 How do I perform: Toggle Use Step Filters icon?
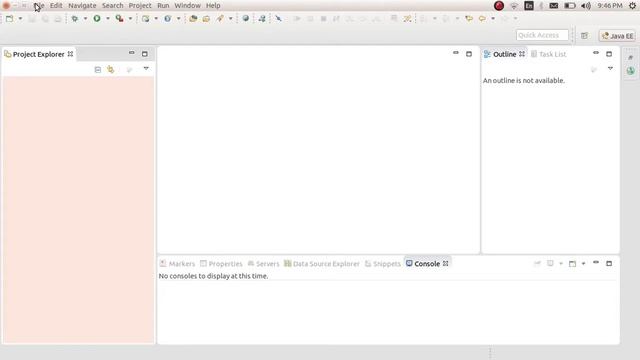pyautogui.click(x=407, y=18)
